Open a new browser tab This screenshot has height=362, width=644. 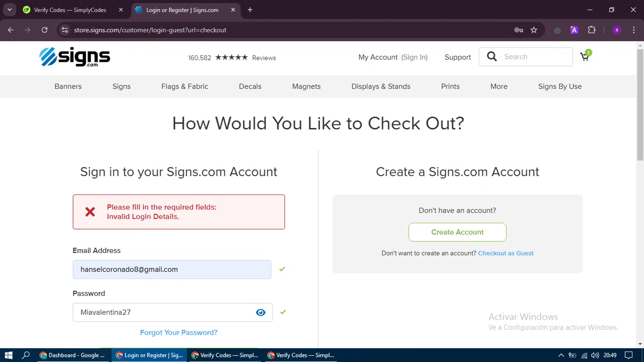tap(250, 10)
